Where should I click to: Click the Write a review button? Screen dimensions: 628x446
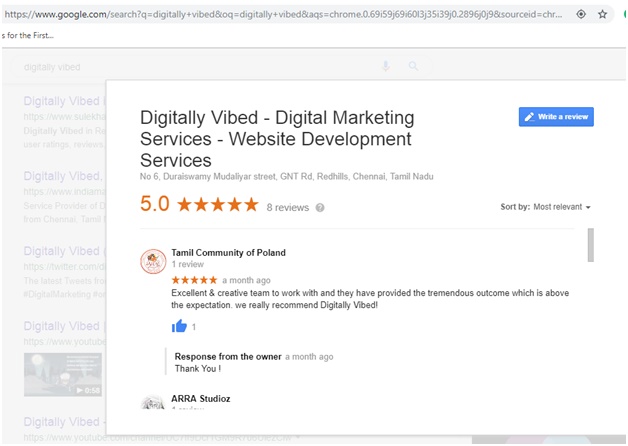(556, 117)
